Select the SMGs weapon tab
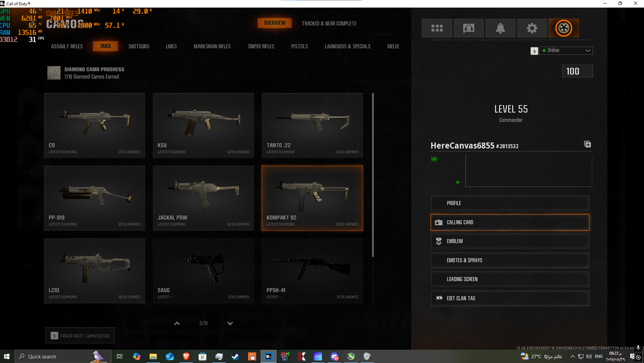This screenshot has width=644, height=363. pyautogui.click(x=105, y=46)
